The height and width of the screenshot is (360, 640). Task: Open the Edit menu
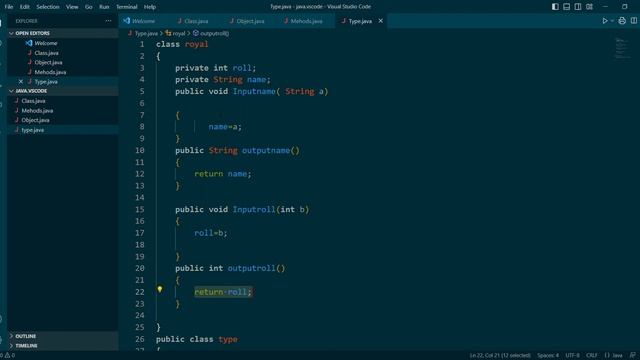click(x=24, y=7)
